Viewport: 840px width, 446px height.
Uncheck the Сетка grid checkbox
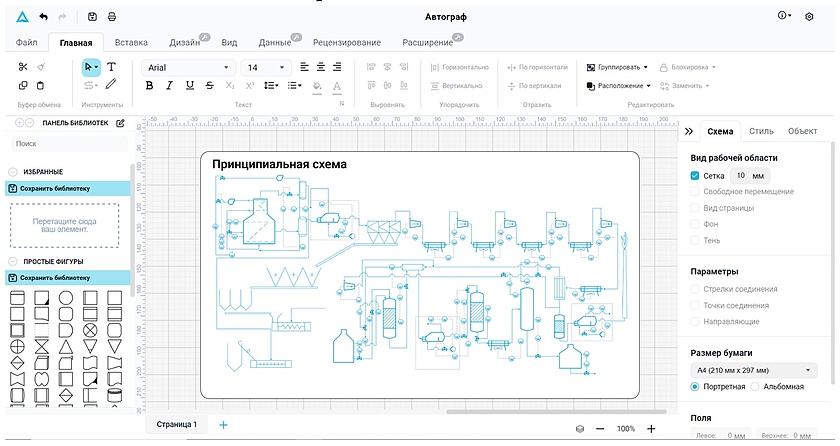[x=696, y=175]
